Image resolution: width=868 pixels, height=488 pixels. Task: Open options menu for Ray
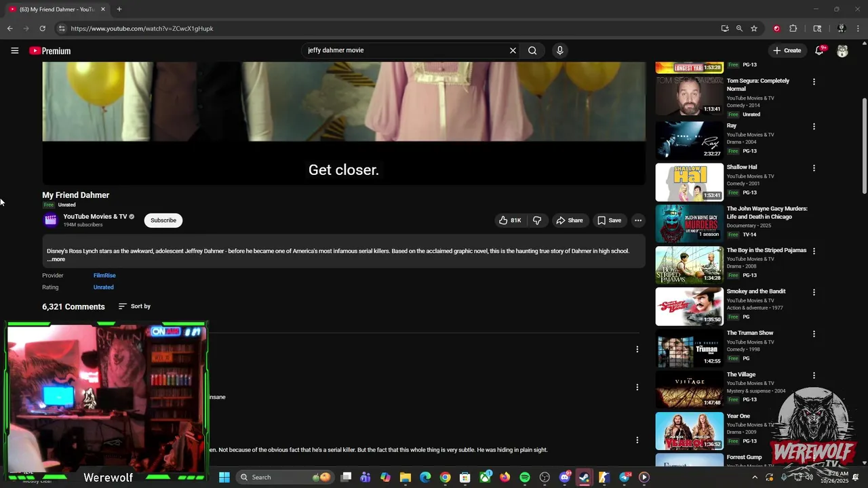coord(814,127)
